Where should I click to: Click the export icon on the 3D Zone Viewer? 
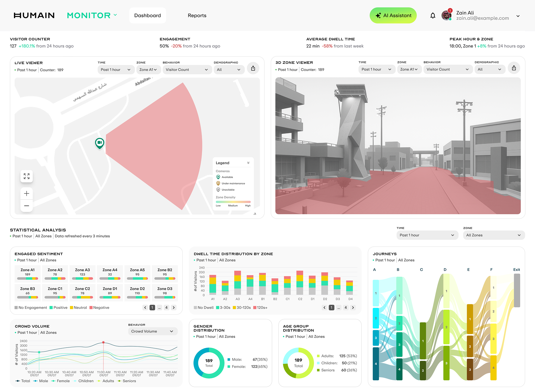[514, 68]
